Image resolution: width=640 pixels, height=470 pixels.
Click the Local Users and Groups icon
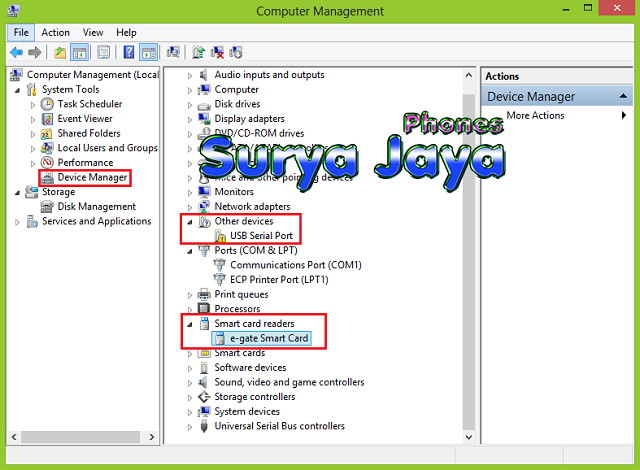[47, 148]
